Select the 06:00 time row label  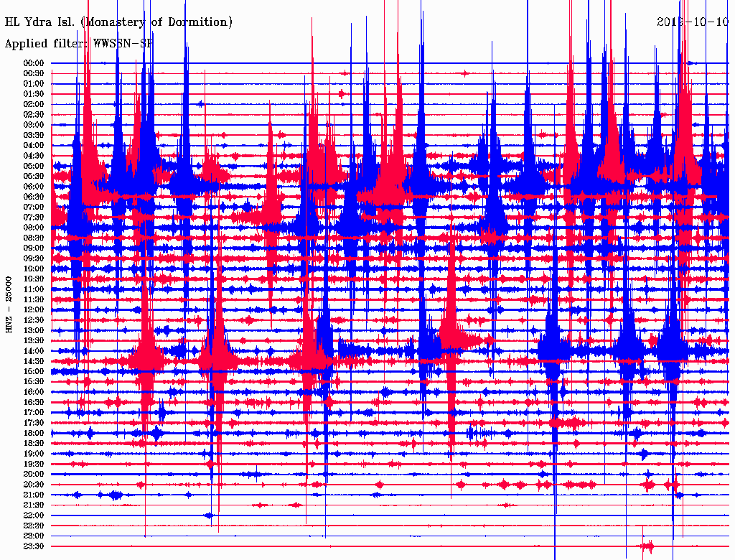coord(34,187)
